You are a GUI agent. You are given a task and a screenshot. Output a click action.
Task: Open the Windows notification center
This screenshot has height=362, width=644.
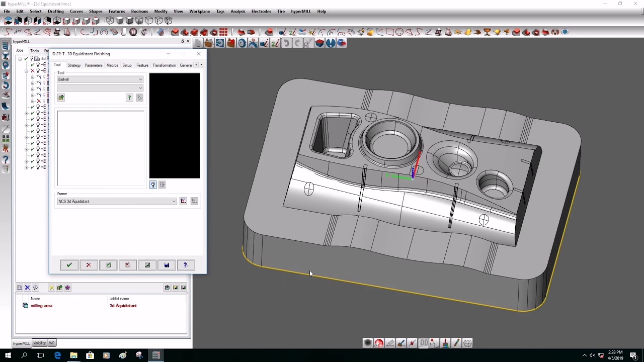click(633, 355)
